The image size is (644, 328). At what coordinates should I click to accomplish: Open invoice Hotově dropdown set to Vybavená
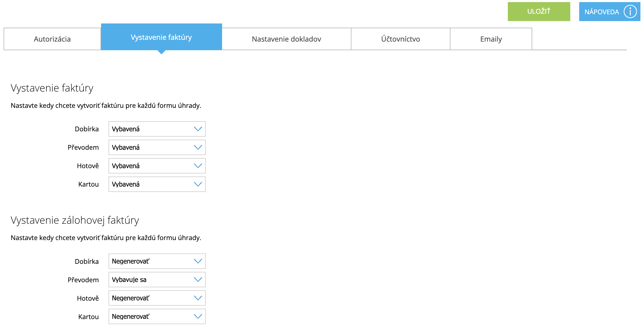[157, 166]
